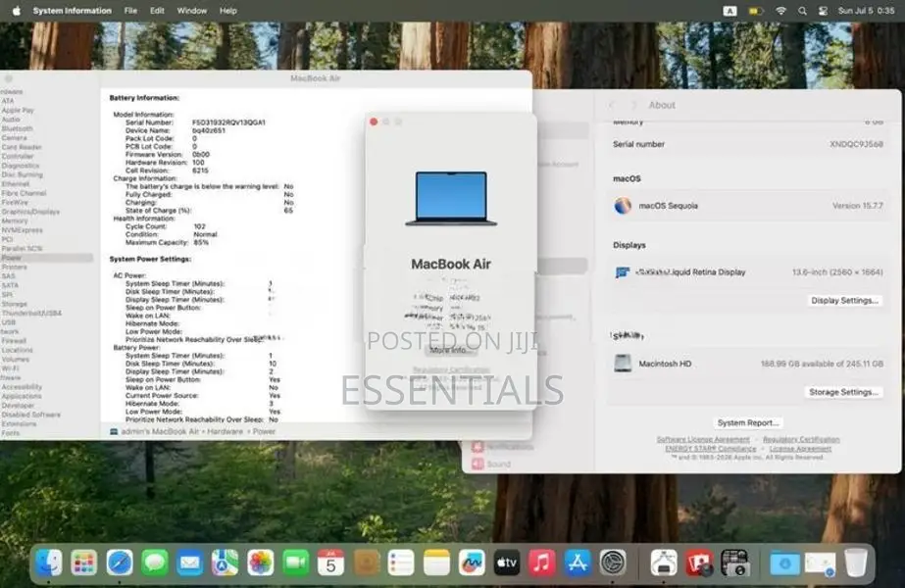This screenshot has width=905, height=588.
Task: Open the App Store in Dock
Action: click(578, 563)
